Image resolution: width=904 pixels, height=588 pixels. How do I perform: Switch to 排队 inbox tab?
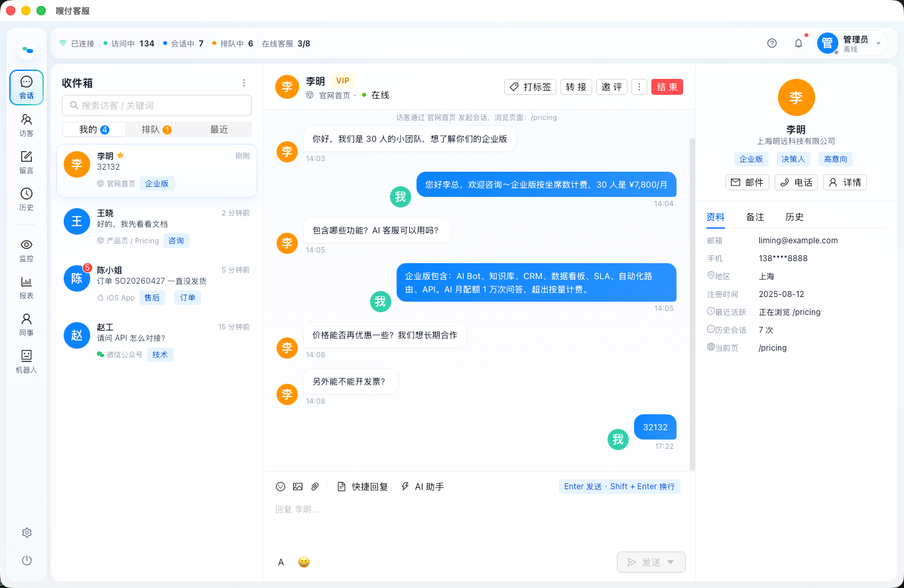point(157,129)
